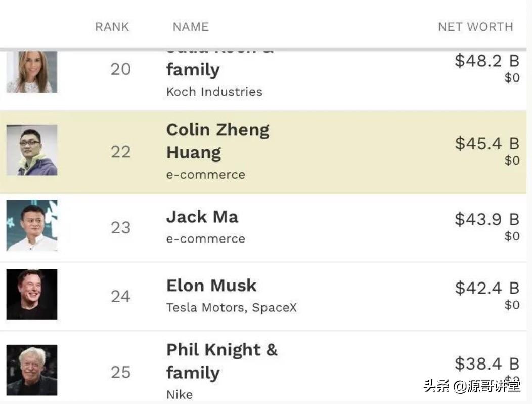Sort by the NET WORTH column header

475,27
